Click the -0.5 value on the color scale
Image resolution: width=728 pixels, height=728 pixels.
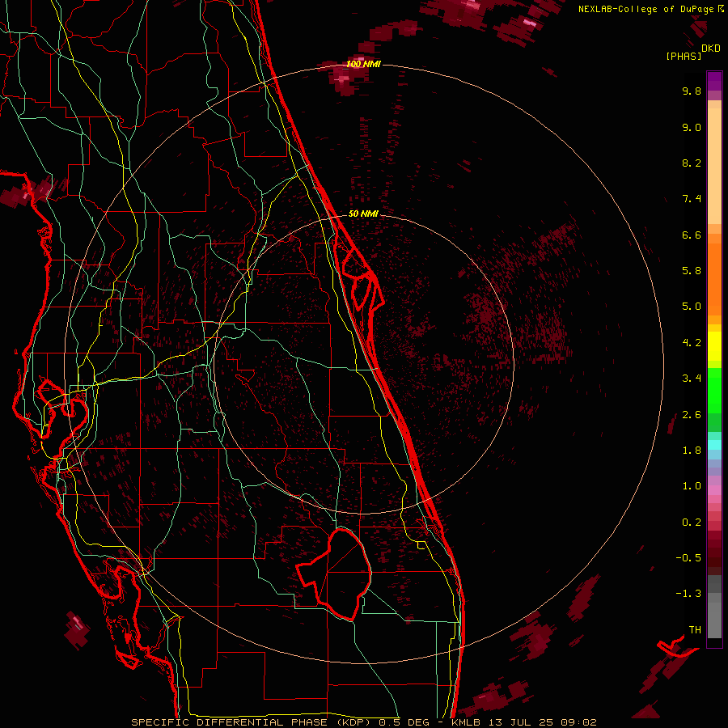[688, 558]
